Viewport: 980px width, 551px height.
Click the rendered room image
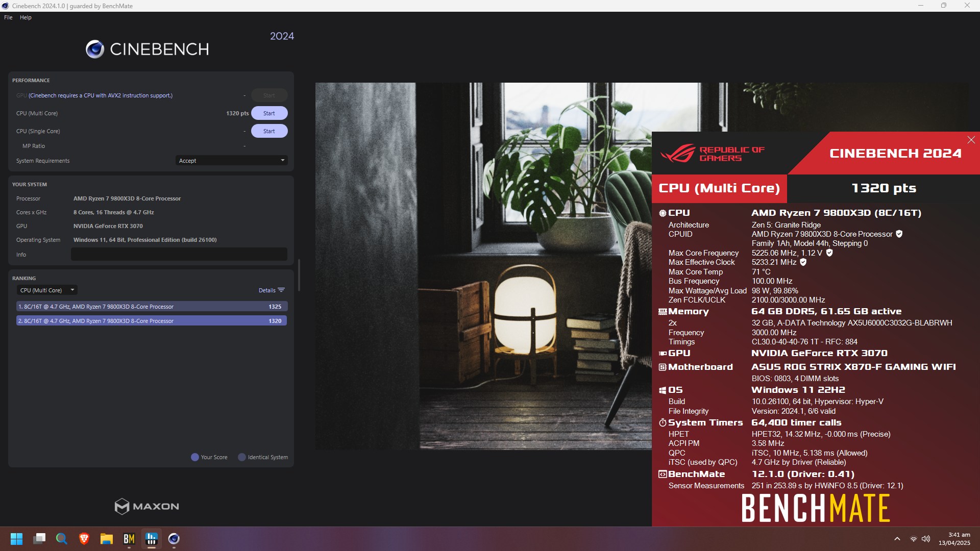pyautogui.click(x=483, y=266)
